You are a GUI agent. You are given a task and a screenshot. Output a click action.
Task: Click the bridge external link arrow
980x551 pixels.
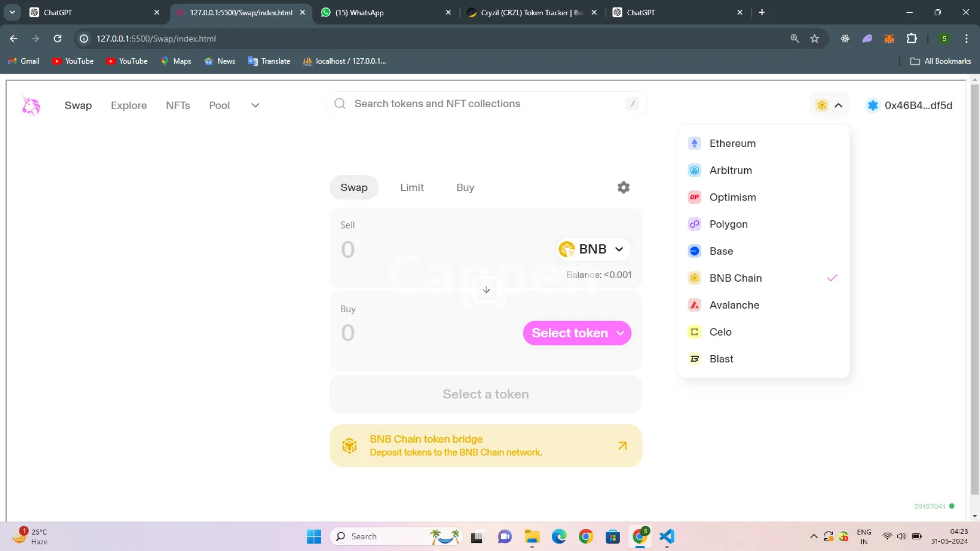622,445
